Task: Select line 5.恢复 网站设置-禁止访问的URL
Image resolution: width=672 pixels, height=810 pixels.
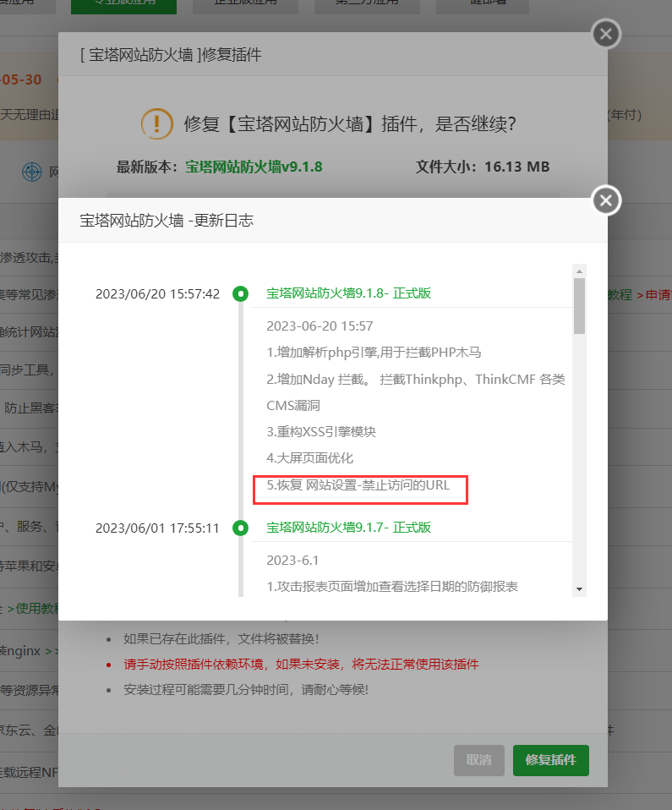Action: (358, 485)
